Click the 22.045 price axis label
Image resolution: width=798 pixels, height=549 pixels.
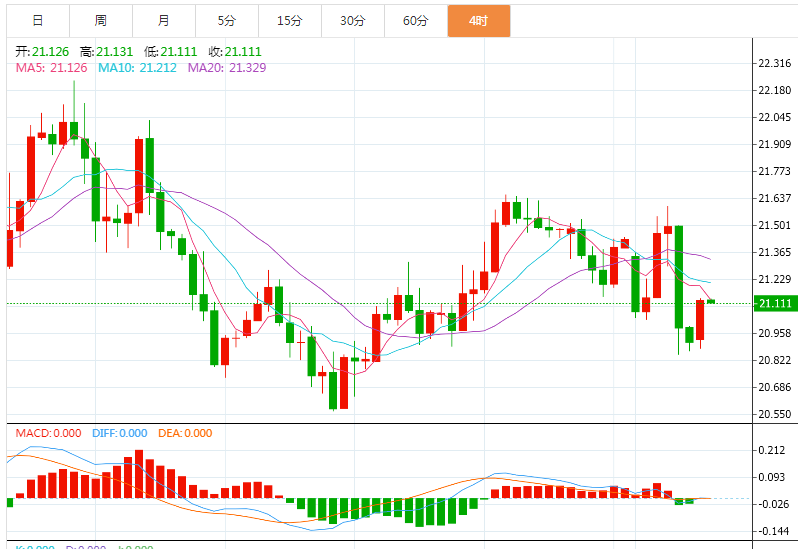pyautogui.click(x=775, y=117)
